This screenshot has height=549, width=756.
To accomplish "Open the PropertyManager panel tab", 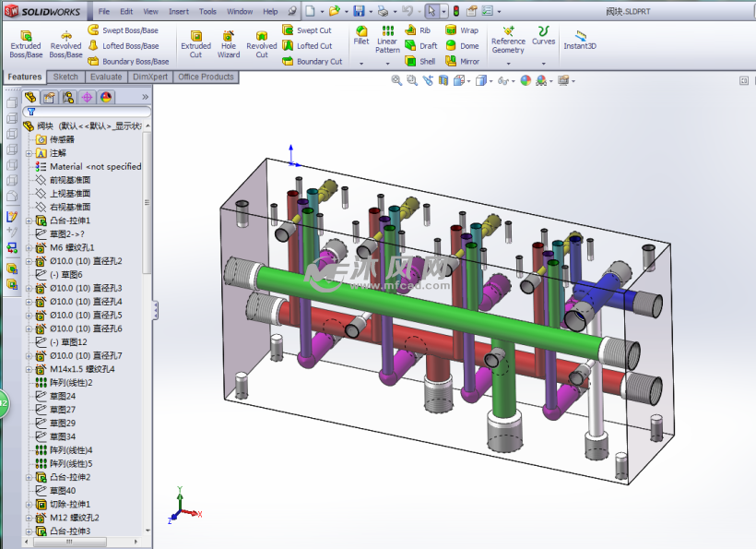I will click(49, 98).
